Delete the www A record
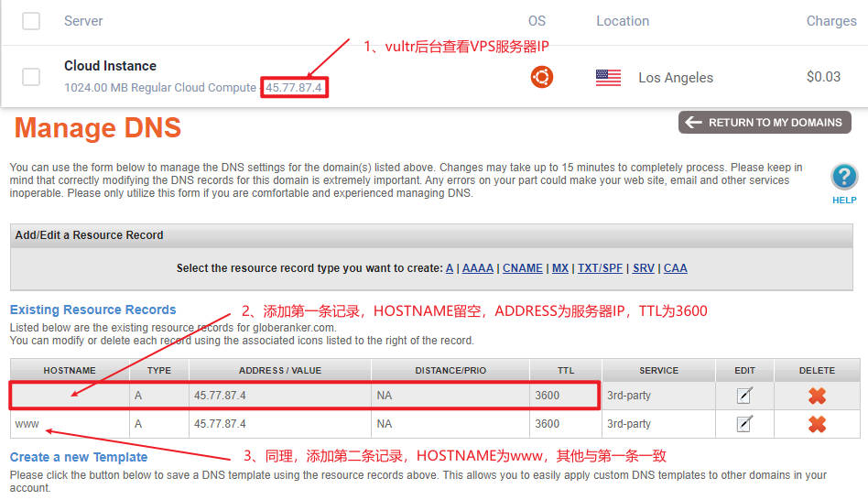 point(817,424)
